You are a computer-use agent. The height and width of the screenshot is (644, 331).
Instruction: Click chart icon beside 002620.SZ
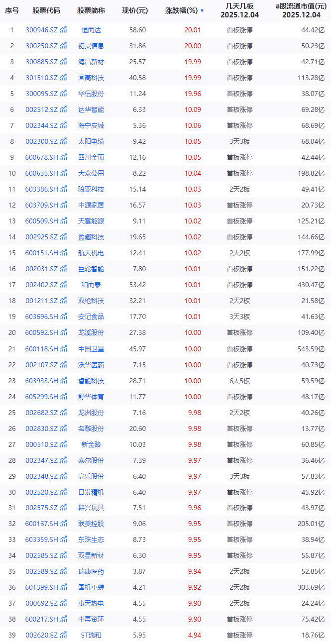pos(63,635)
